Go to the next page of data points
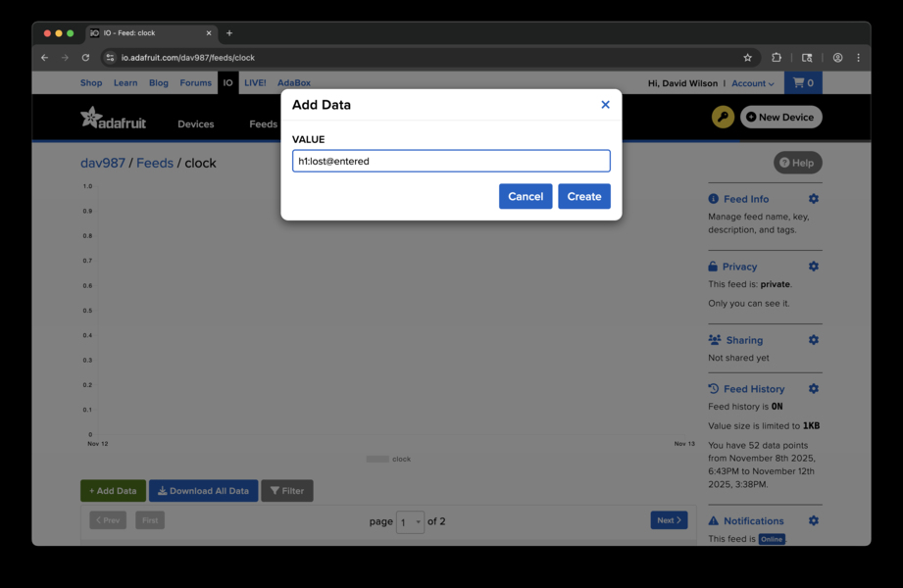The image size is (903, 588). 669,520
